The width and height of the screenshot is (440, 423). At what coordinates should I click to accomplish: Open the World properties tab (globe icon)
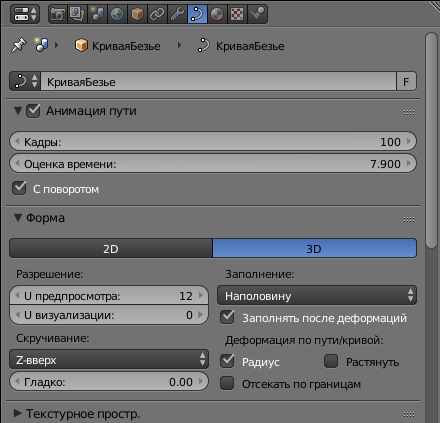117,14
